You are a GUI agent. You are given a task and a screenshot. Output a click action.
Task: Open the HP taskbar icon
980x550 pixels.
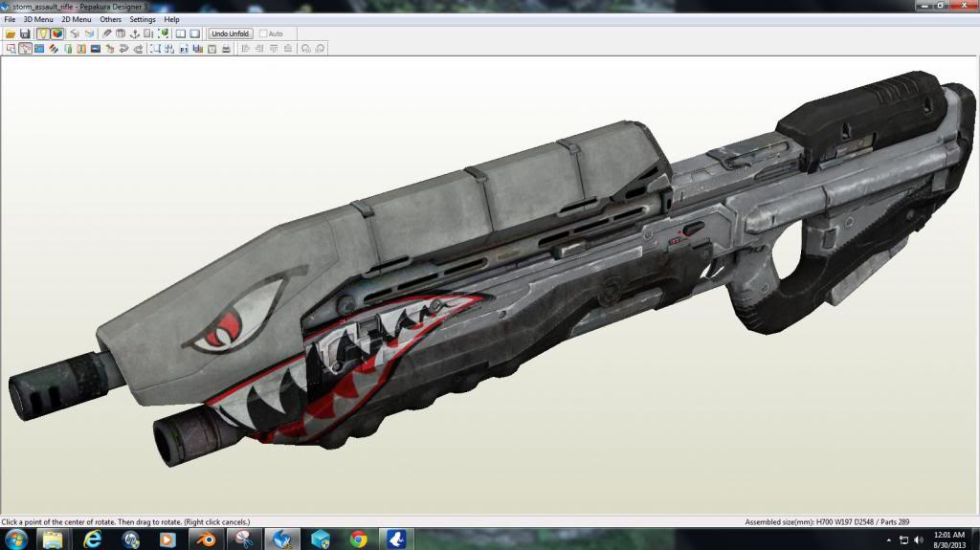coord(130,539)
